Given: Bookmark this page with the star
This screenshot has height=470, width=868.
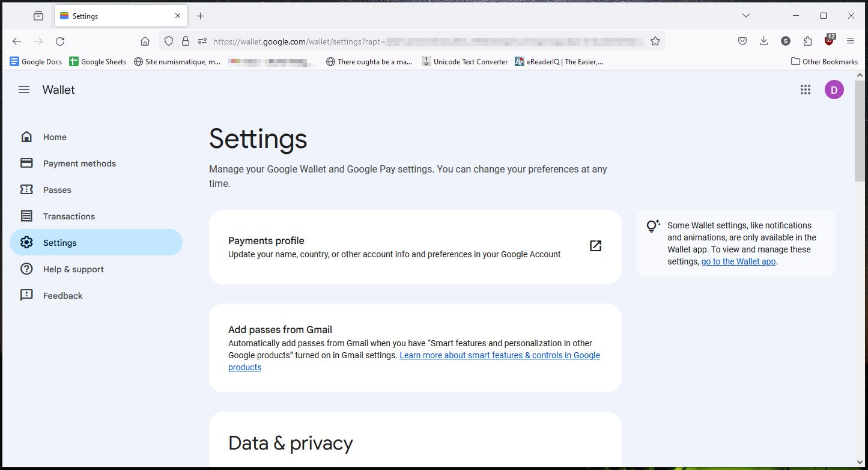Looking at the screenshot, I should click(655, 41).
